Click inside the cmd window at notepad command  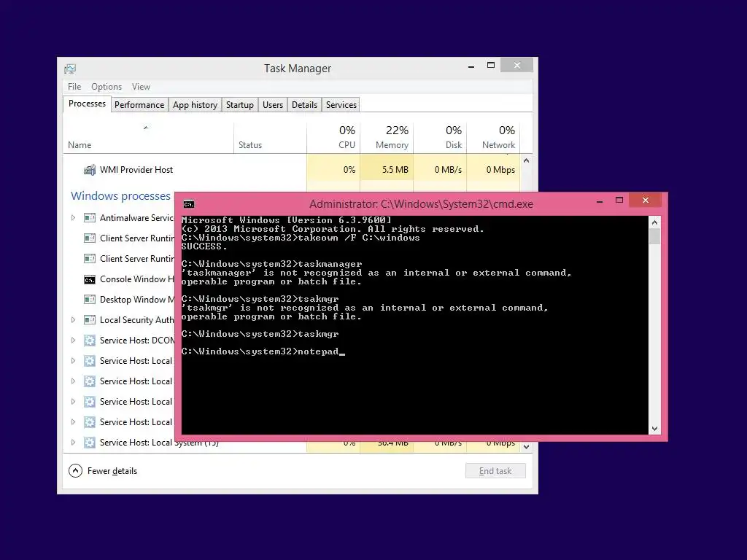318,351
